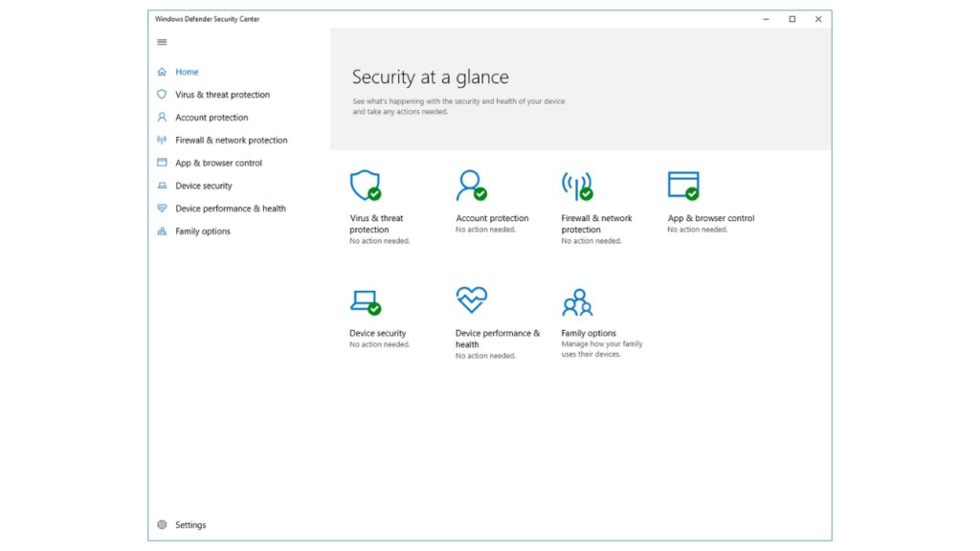980x551 pixels.
Task: Click the Home house icon in sidebar
Action: [162, 71]
